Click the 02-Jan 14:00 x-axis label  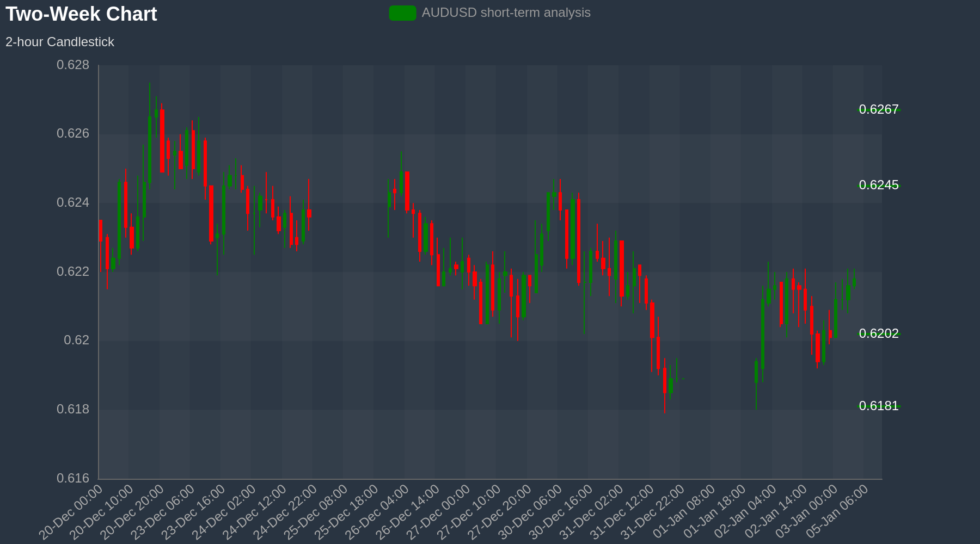(776, 512)
